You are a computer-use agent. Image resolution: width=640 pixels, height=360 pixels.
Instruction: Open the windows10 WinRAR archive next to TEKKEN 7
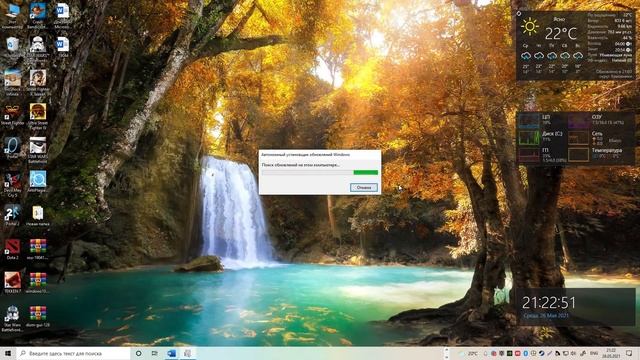(x=38, y=283)
